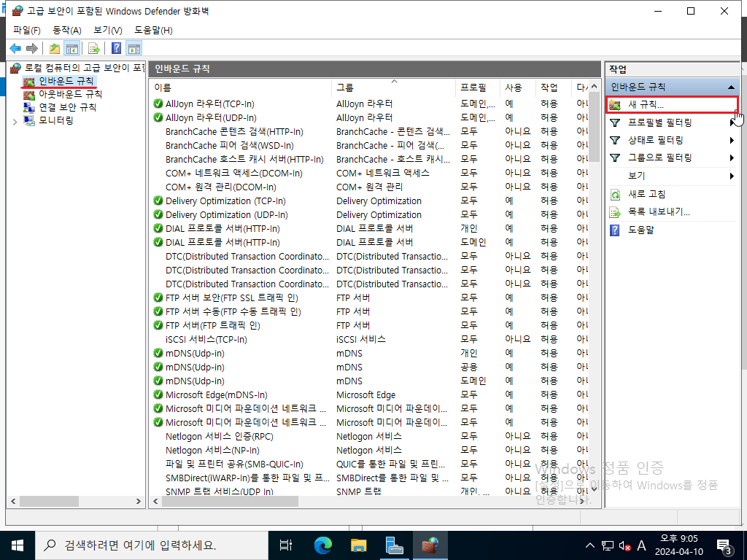The width and height of the screenshot is (747, 560).
Task: Select the 모니터링 tree item
Action: click(55, 120)
